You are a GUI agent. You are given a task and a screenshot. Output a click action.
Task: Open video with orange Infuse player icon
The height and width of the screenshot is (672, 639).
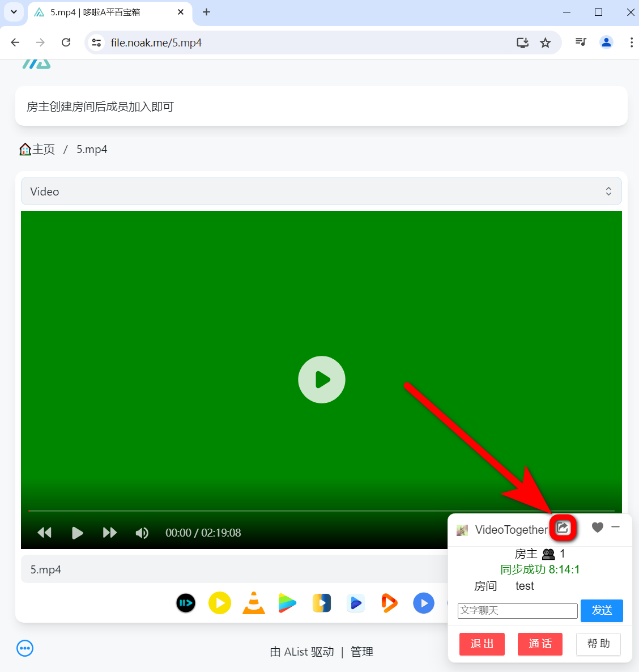tap(389, 603)
